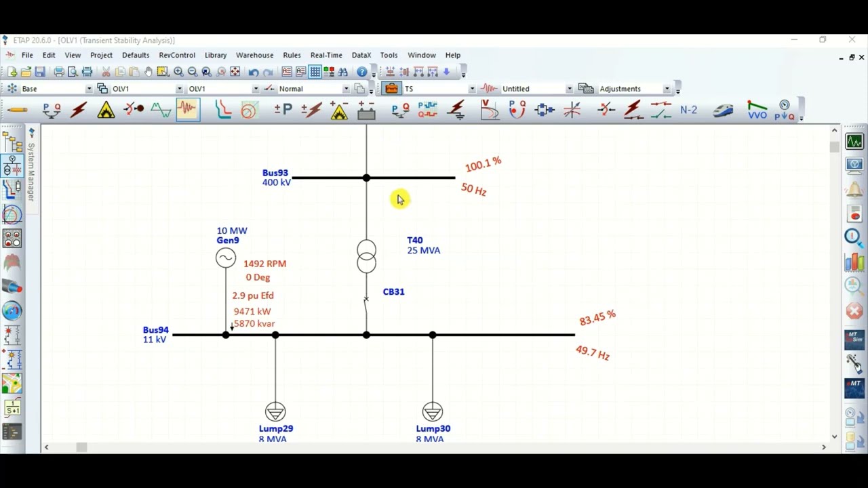Click the 1492 RPM generator result

tap(264, 264)
